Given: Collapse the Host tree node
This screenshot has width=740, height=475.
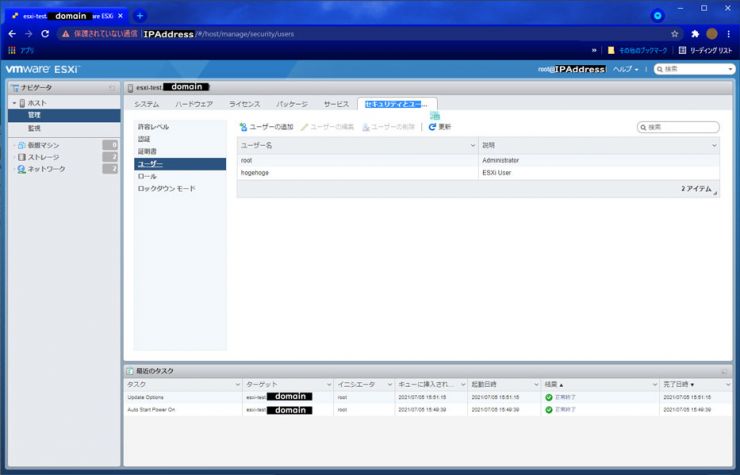Looking at the screenshot, I should pos(14,103).
